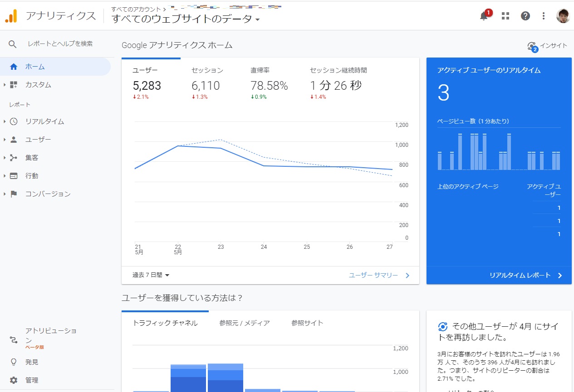Expand the Conversions reports section

pos(5,194)
